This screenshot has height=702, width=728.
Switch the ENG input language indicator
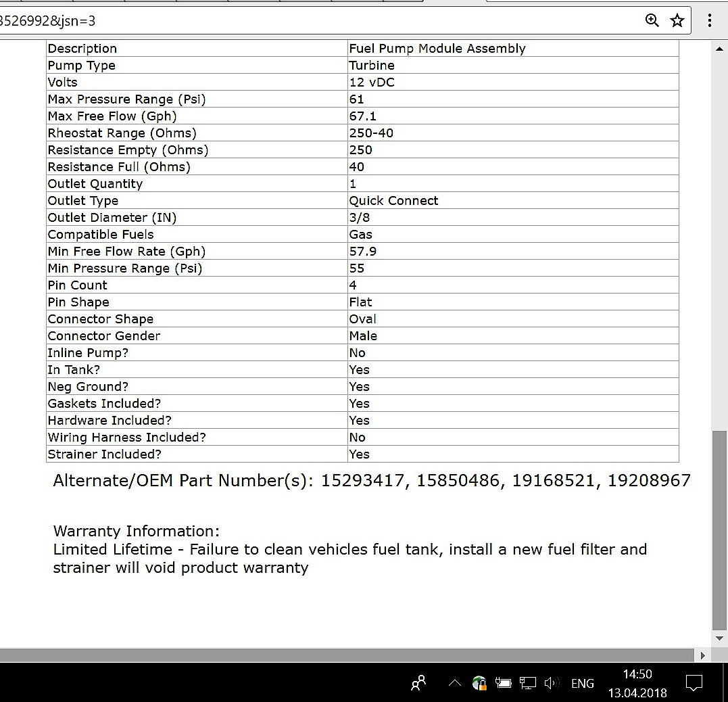[x=582, y=683]
